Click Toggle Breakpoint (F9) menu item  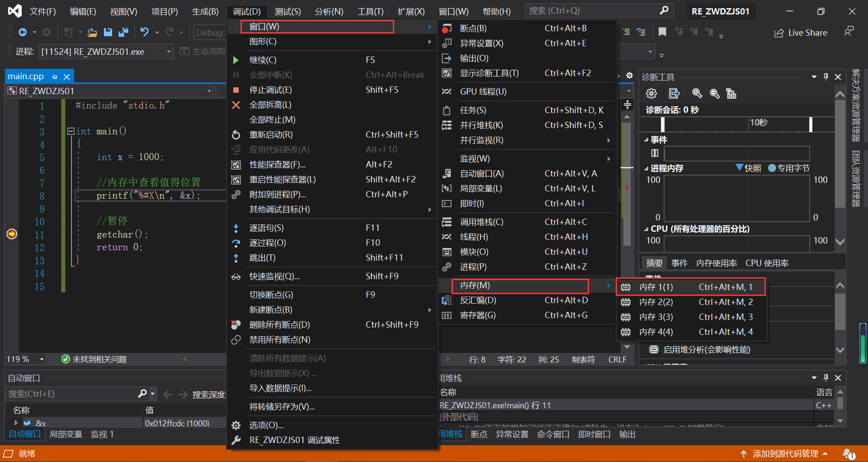(x=332, y=295)
